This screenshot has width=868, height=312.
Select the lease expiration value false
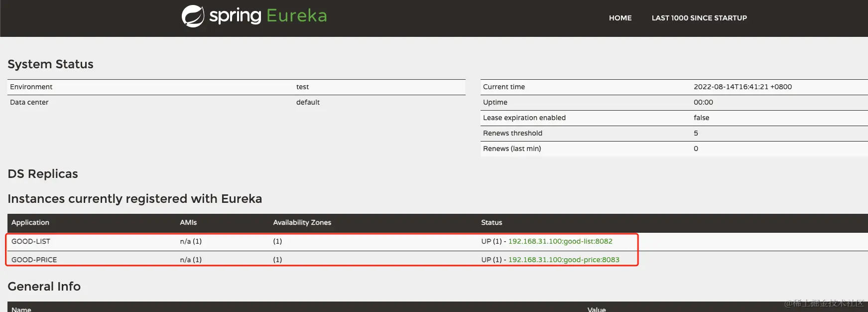click(701, 118)
